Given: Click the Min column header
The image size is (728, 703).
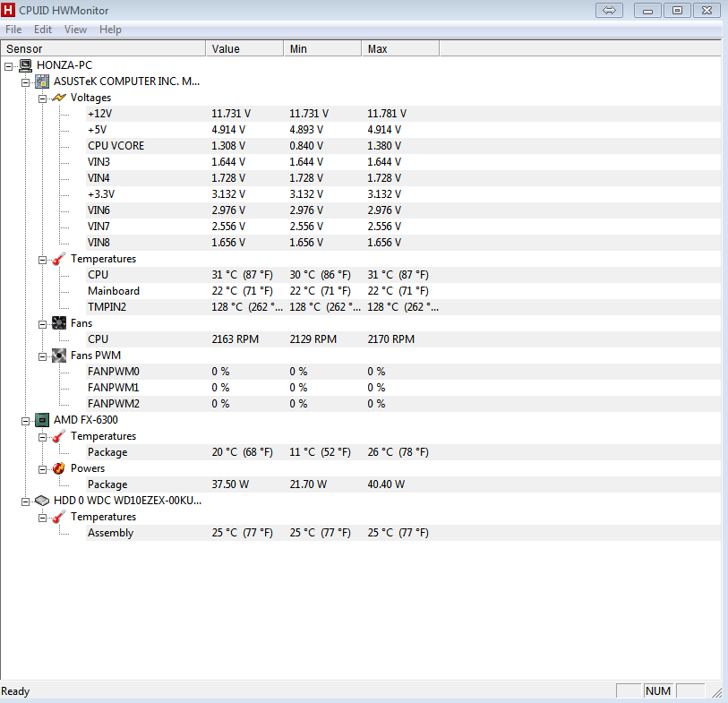Looking at the screenshot, I should 322,48.
